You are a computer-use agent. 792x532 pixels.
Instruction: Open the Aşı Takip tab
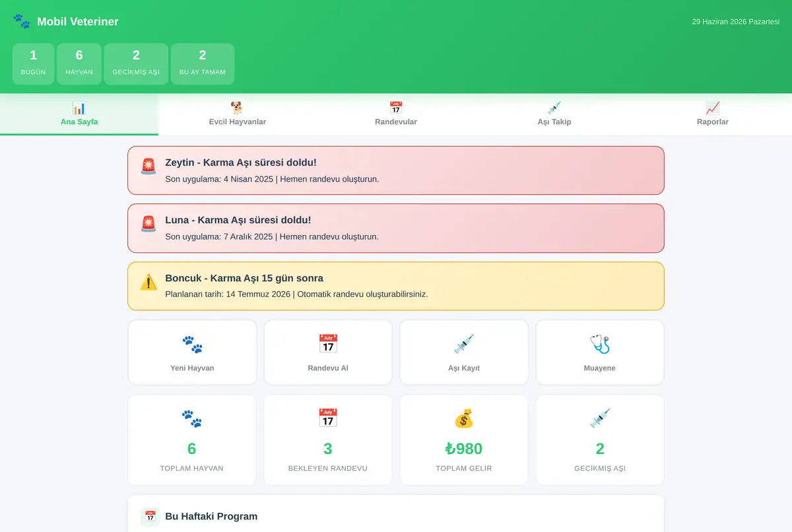554,114
